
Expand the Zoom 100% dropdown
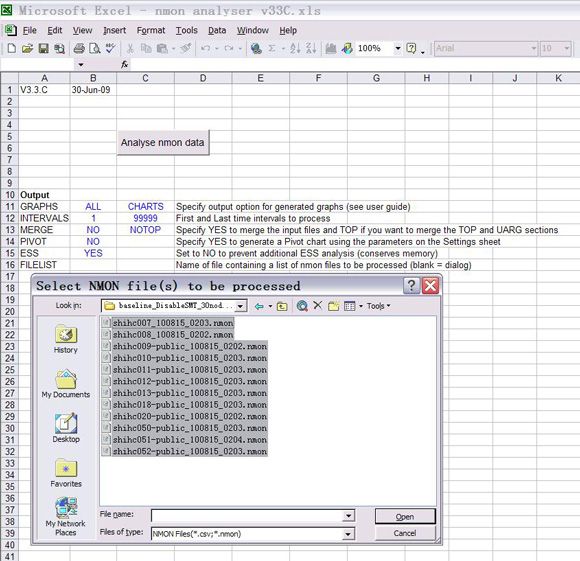(398, 48)
